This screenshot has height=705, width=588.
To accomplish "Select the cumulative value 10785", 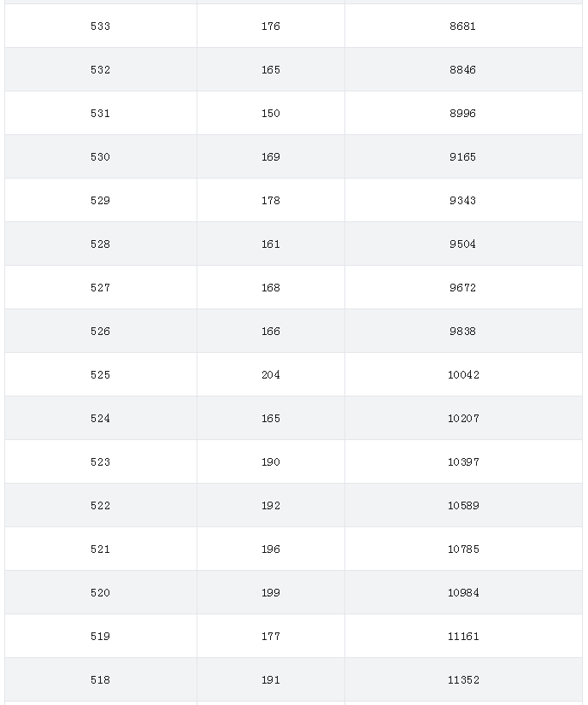I will (463, 549).
